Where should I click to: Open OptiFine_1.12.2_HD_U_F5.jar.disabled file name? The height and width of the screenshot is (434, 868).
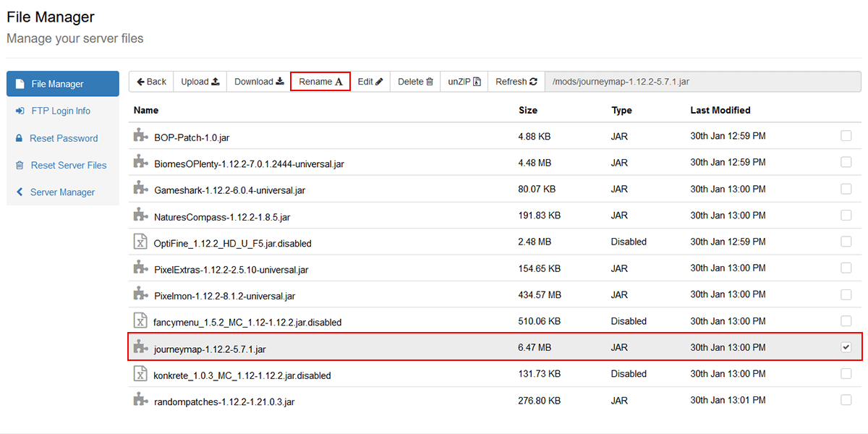[233, 244]
